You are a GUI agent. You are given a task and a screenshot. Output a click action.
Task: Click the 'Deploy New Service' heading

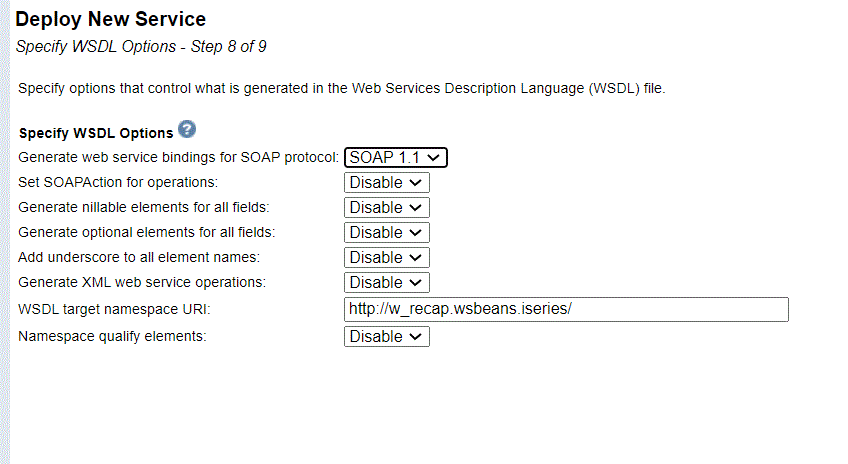110,19
